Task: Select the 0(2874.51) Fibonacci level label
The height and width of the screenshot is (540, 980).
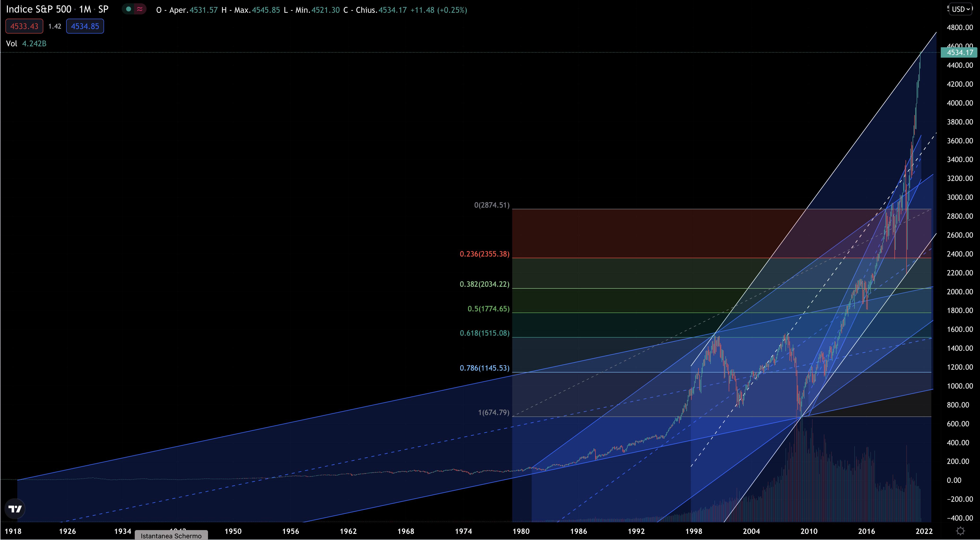Action: [491, 205]
